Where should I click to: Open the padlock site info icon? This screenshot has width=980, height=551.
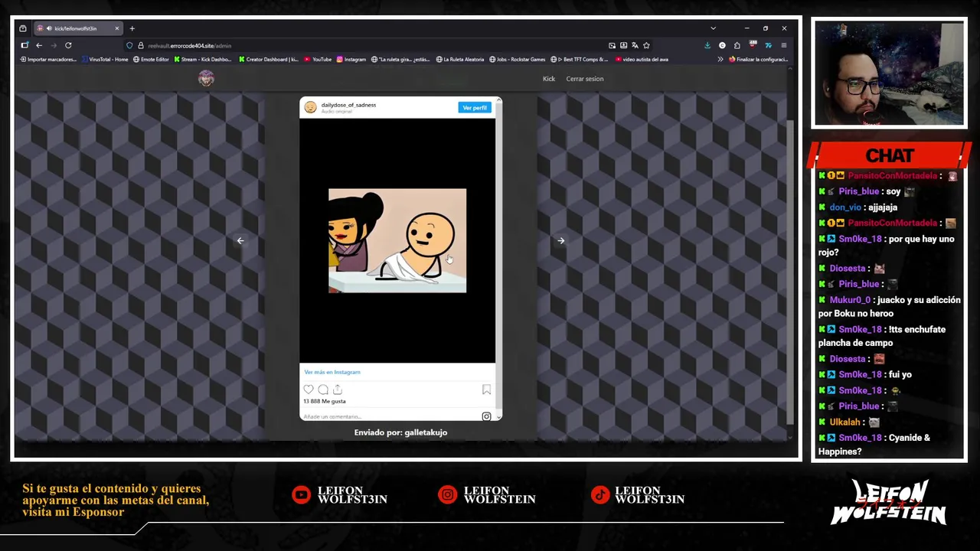click(x=141, y=45)
